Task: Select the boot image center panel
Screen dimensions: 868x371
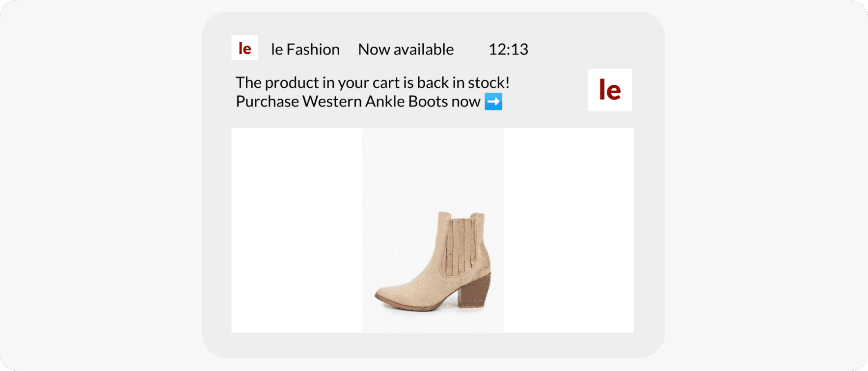Action: pos(432,231)
